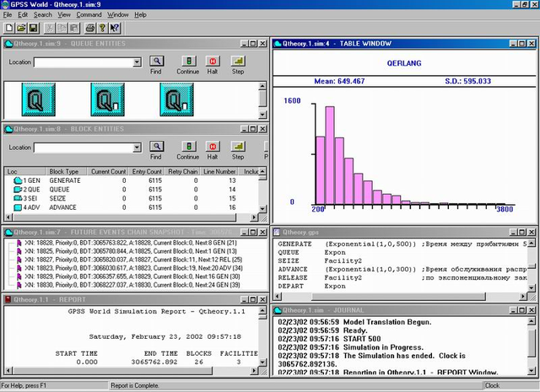Click the Help question mark toolbar icon
540x392 pixels.
[x=102, y=28]
